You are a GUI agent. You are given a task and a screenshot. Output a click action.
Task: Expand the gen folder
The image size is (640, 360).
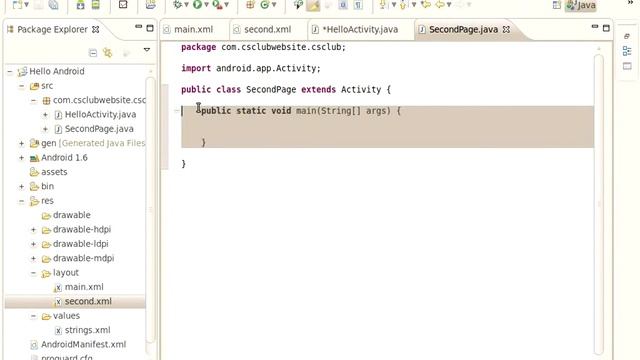(x=22, y=143)
